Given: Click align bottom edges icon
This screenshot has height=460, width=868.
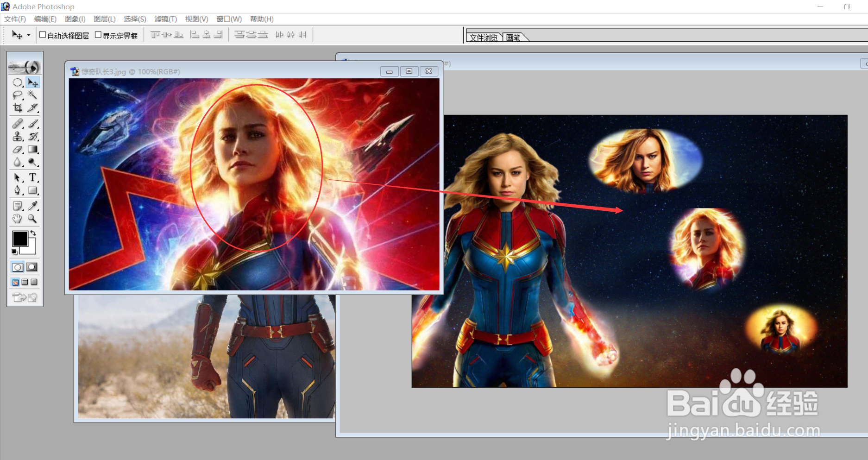Looking at the screenshot, I should point(178,35).
